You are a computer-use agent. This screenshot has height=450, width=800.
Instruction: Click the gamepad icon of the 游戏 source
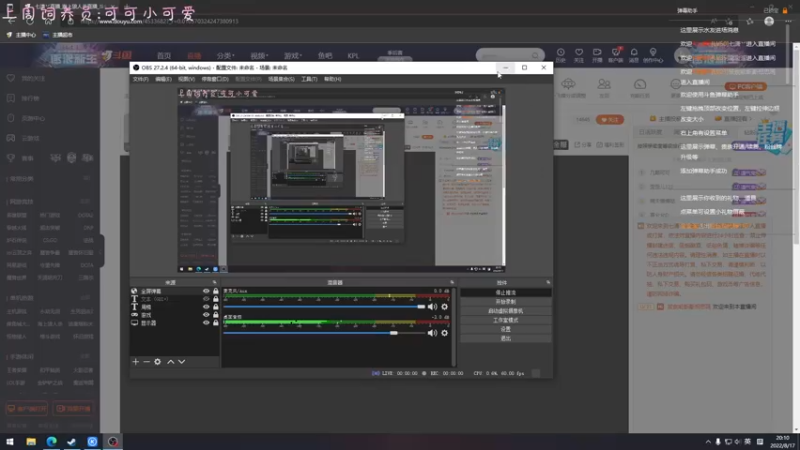point(134,315)
